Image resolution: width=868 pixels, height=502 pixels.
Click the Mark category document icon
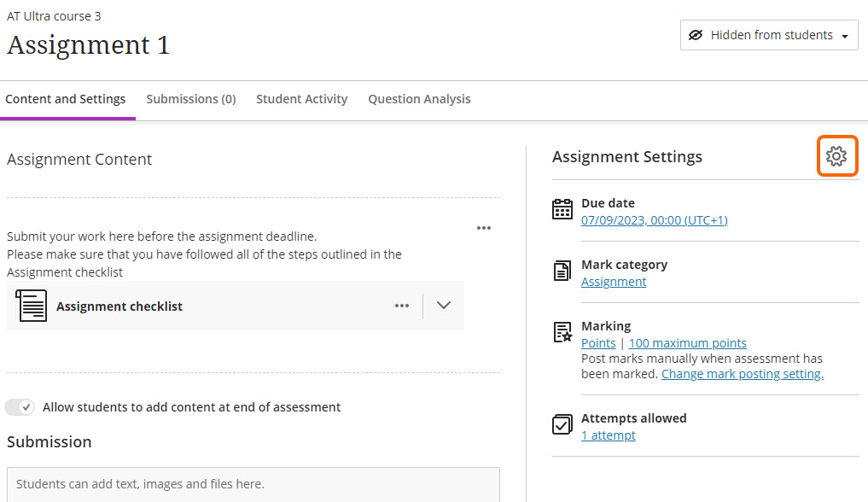click(x=562, y=271)
